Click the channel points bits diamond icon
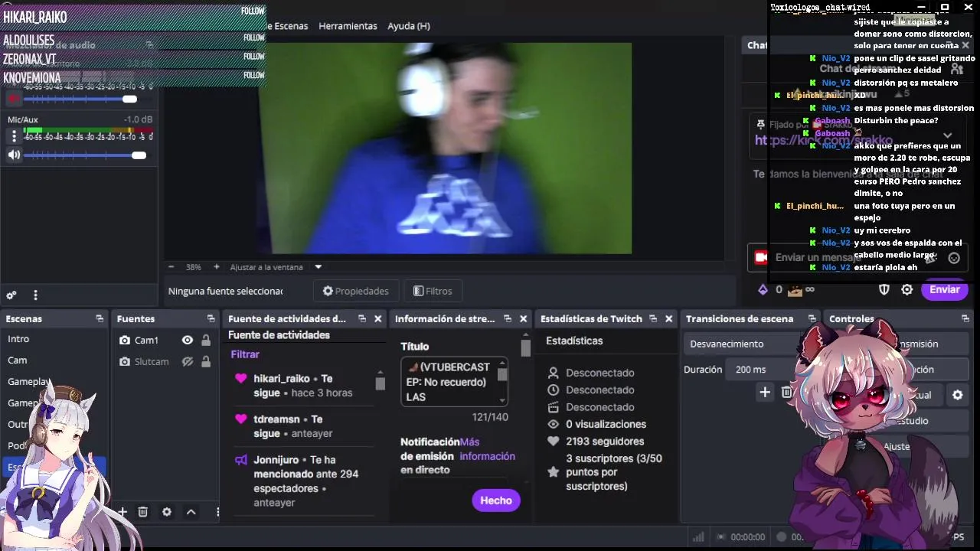Viewport: 980px width, 551px height. [x=763, y=289]
